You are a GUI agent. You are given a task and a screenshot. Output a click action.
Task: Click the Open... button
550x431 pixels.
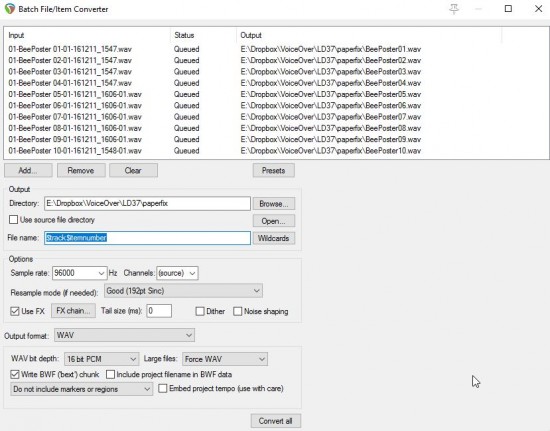[274, 221]
